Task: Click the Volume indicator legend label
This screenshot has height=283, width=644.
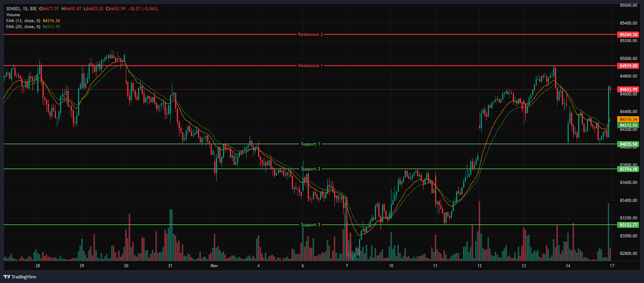Action: [13, 15]
